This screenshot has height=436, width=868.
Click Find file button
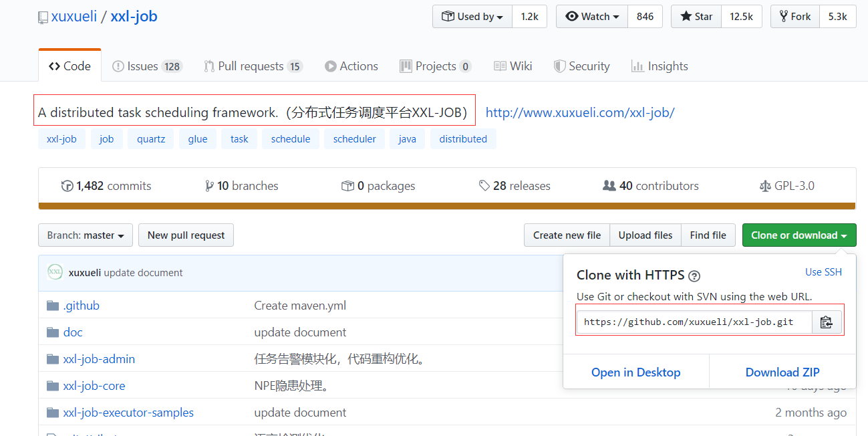click(x=708, y=235)
